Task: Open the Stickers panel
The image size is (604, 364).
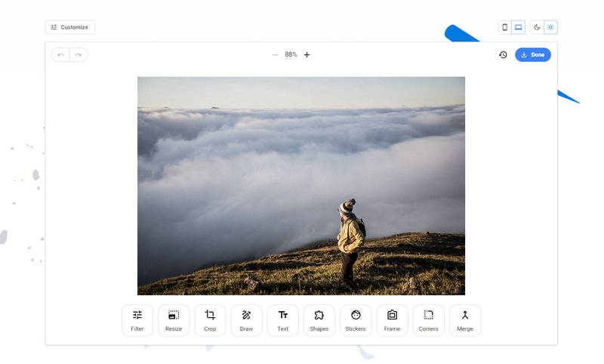Action: (356, 320)
